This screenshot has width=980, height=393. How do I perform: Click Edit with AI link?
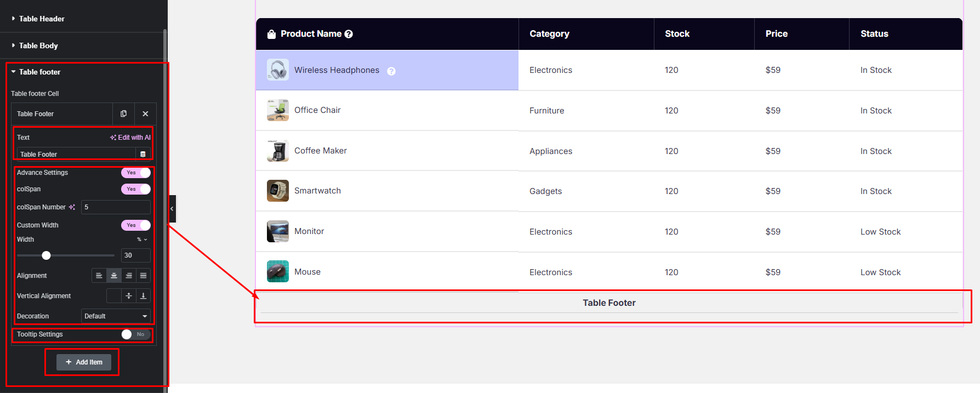point(130,138)
